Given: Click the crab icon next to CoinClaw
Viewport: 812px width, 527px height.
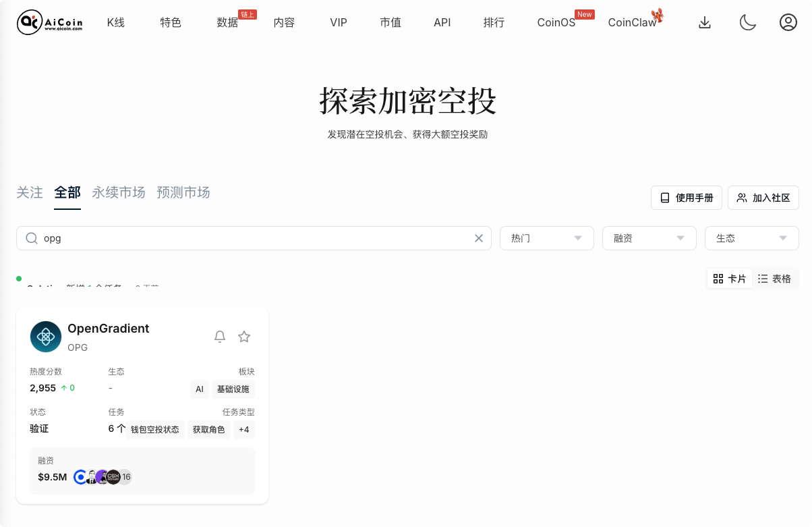Looking at the screenshot, I should pyautogui.click(x=657, y=15).
